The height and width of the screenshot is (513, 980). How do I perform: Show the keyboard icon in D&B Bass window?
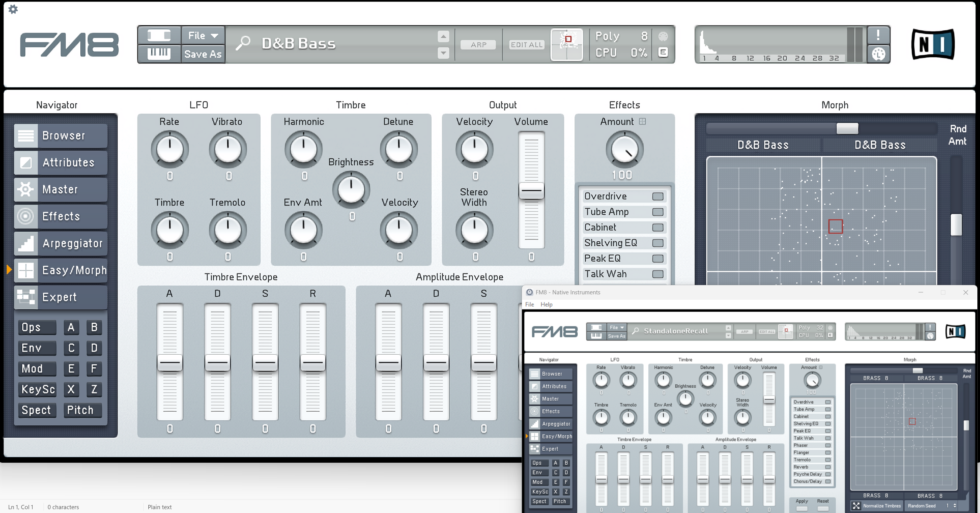coord(159,54)
